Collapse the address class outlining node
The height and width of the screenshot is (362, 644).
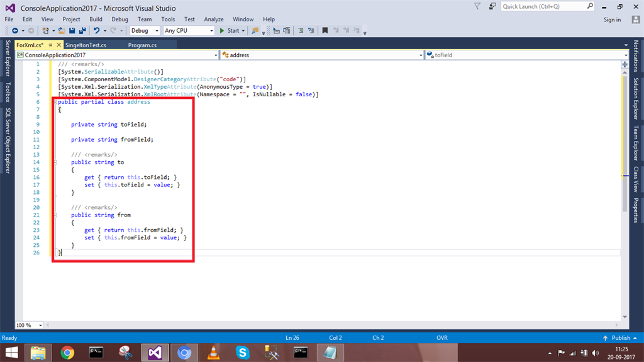[x=55, y=102]
